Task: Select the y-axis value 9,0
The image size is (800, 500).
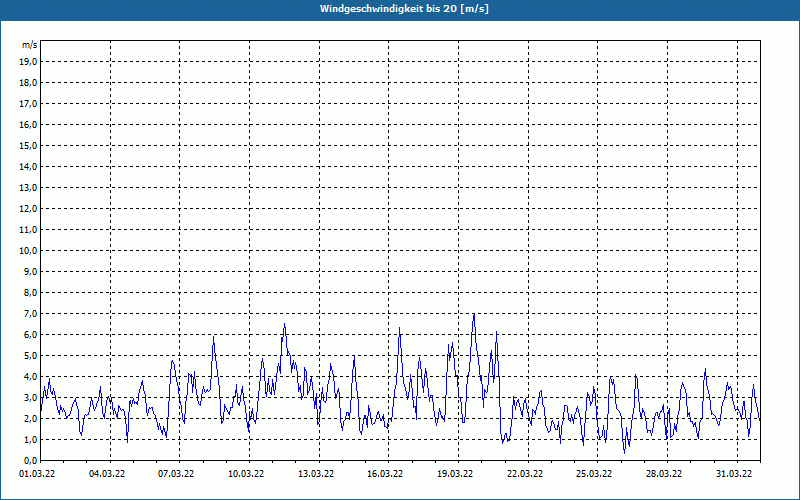Action: 31,271
